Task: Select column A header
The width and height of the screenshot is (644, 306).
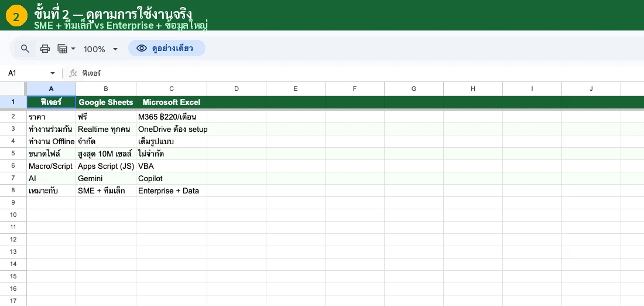Action: (52, 89)
